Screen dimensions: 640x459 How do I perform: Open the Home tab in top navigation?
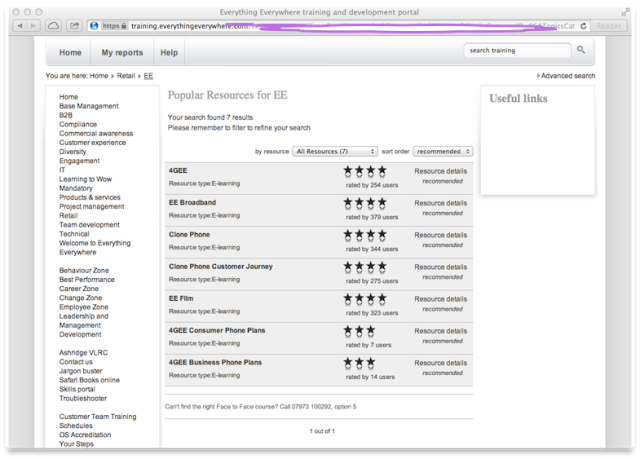coord(70,53)
